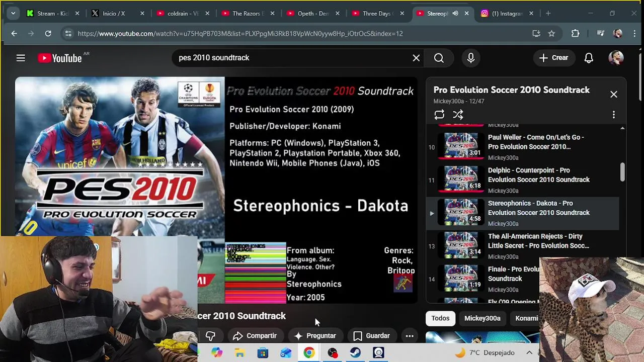Click the browser address bar URL
644x362 pixels.
tap(240, 34)
